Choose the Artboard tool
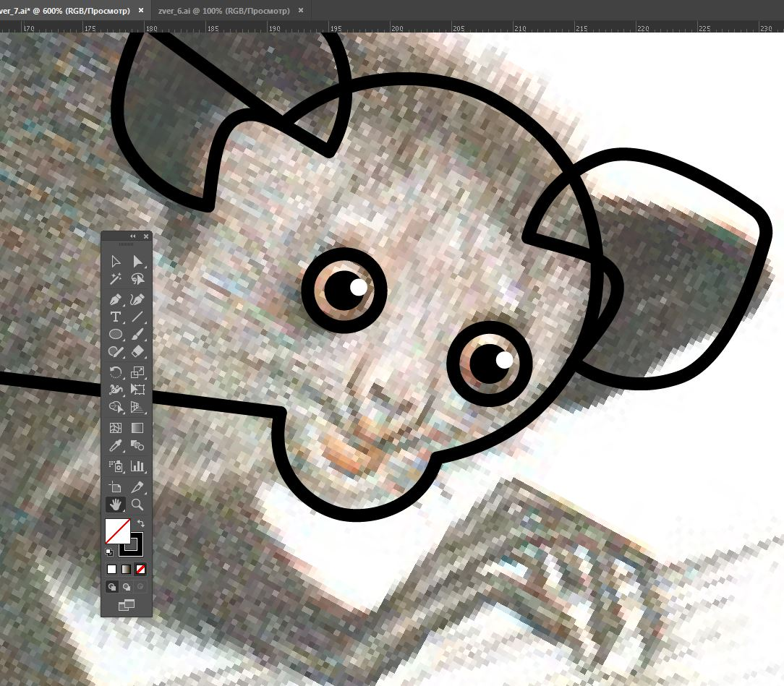The width and height of the screenshot is (784, 686). (x=116, y=487)
